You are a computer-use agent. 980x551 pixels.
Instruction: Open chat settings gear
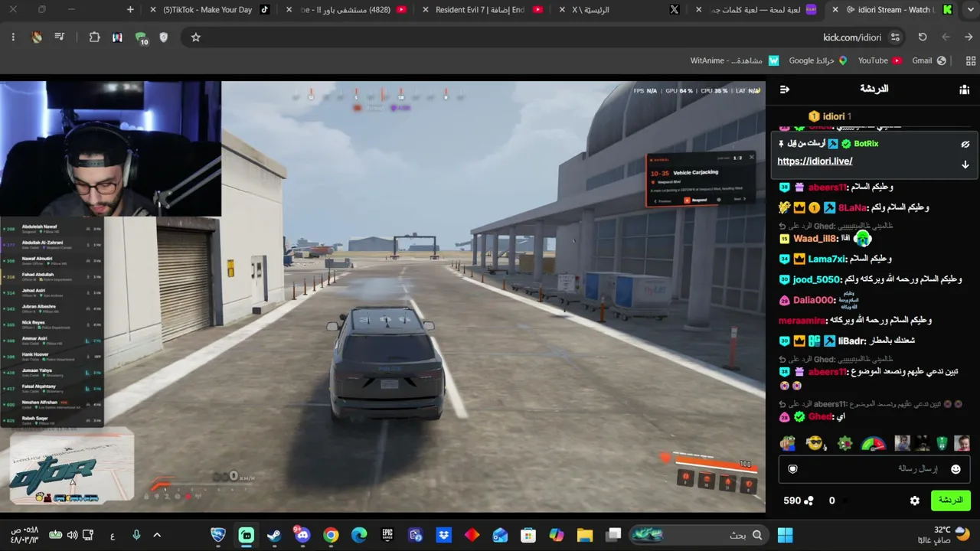click(914, 500)
